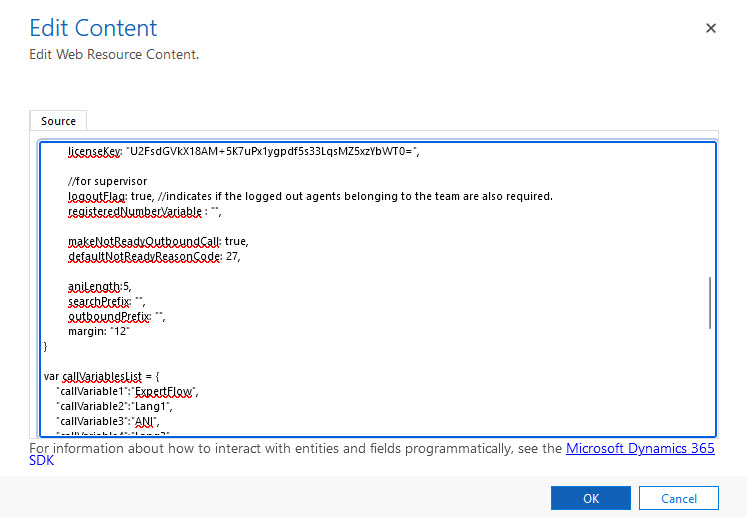Click the source editor's vertical scrollbar thumb

tap(710, 302)
